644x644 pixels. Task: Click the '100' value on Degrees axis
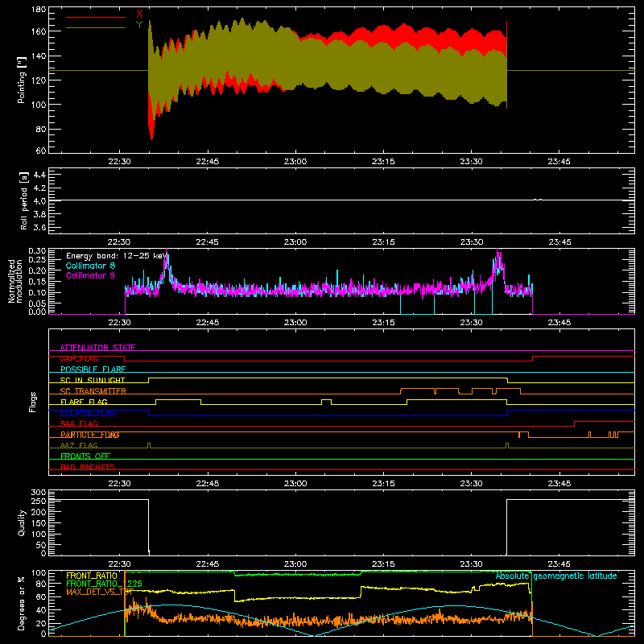[x=39, y=573]
